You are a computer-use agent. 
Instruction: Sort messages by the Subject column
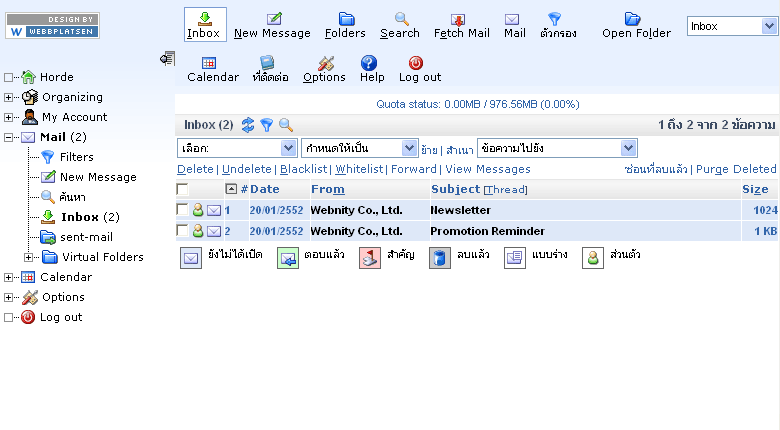point(455,189)
